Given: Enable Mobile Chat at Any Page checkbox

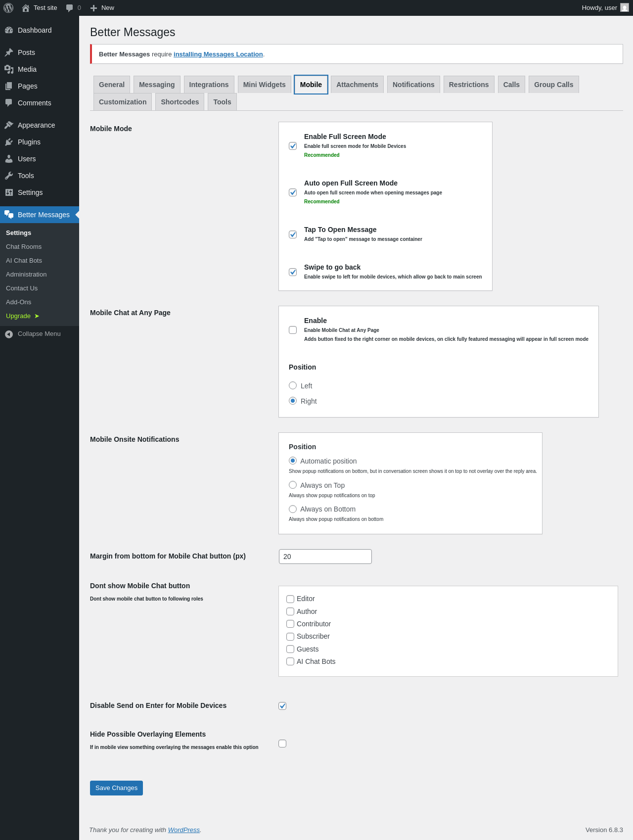Looking at the screenshot, I should click(x=293, y=330).
